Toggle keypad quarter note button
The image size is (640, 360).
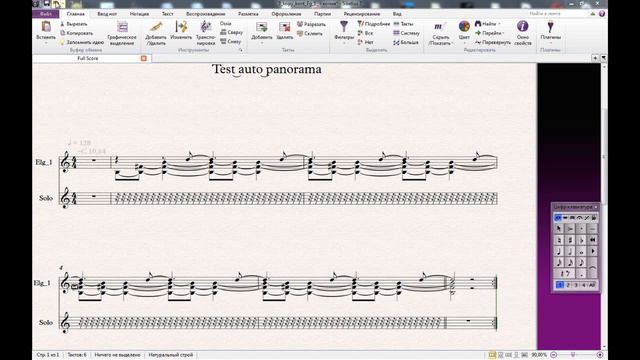[559, 251]
